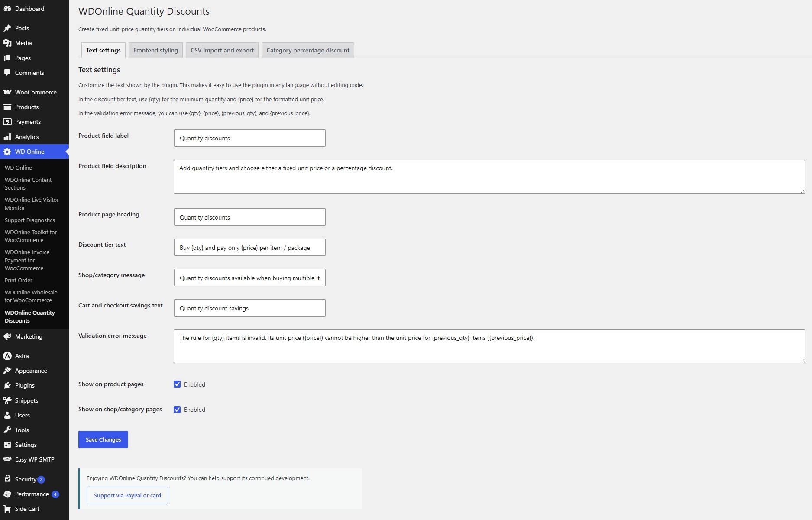Click the Performance notification badge showing 4
This screenshot has width=812, height=520.
(55, 494)
